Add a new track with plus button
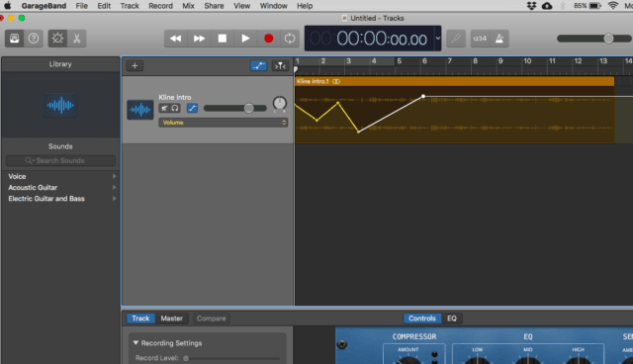Screen dimensions: 633x364 (x=135, y=65)
